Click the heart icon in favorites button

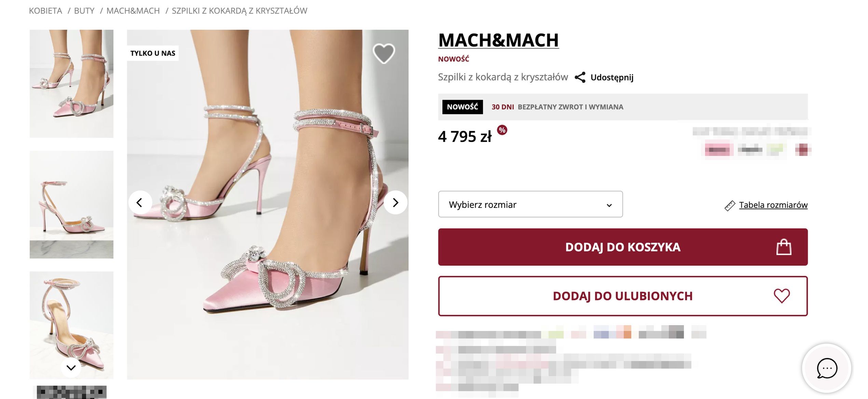click(x=782, y=296)
